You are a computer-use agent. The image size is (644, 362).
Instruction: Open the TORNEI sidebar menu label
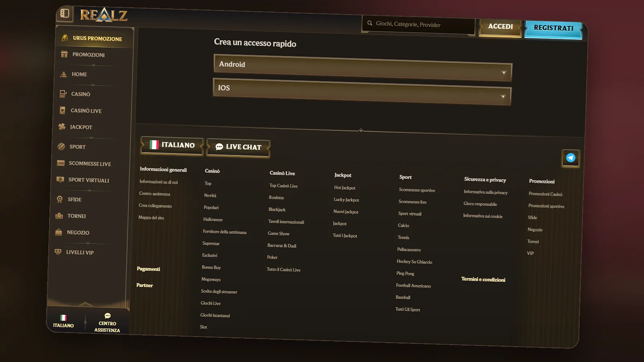(x=76, y=216)
